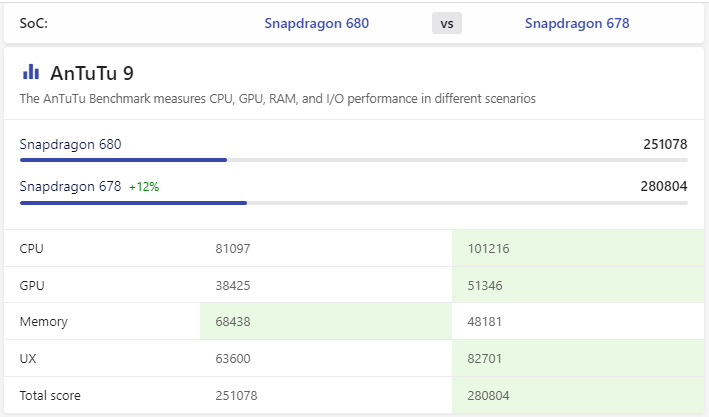Click the vs button between the SoCs
709x417 pixels.
click(447, 23)
